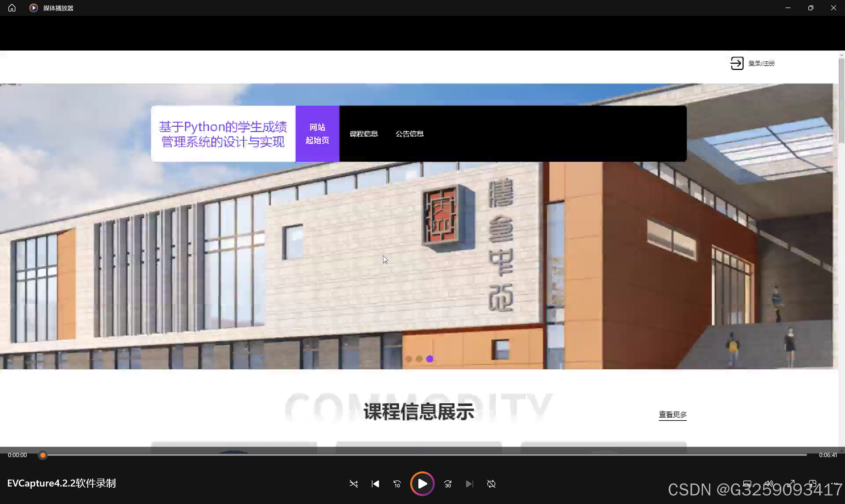The height and width of the screenshot is (504, 845).
Task: Click the 媒体播放器 app title
Action: (58, 8)
